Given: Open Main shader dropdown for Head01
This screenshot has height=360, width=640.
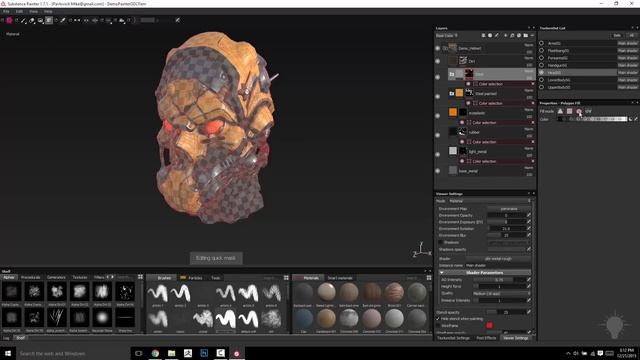Looking at the screenshot, I should (x=627, y=72).
